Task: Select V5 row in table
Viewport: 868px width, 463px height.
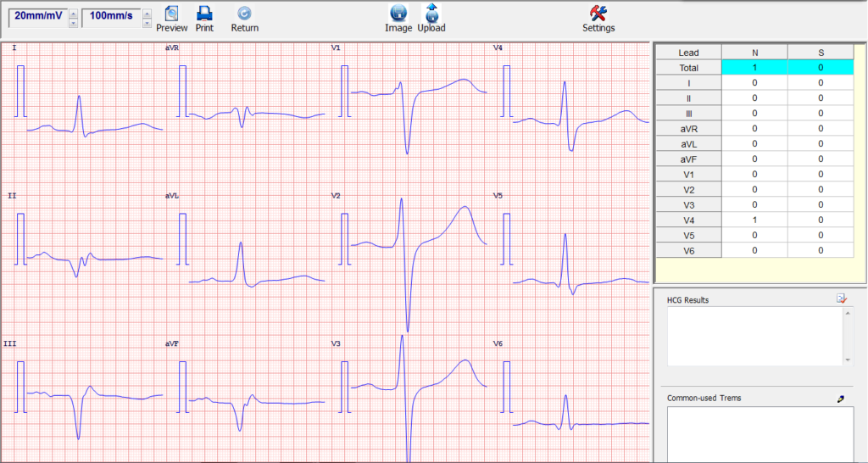Action: pos(755,236)
